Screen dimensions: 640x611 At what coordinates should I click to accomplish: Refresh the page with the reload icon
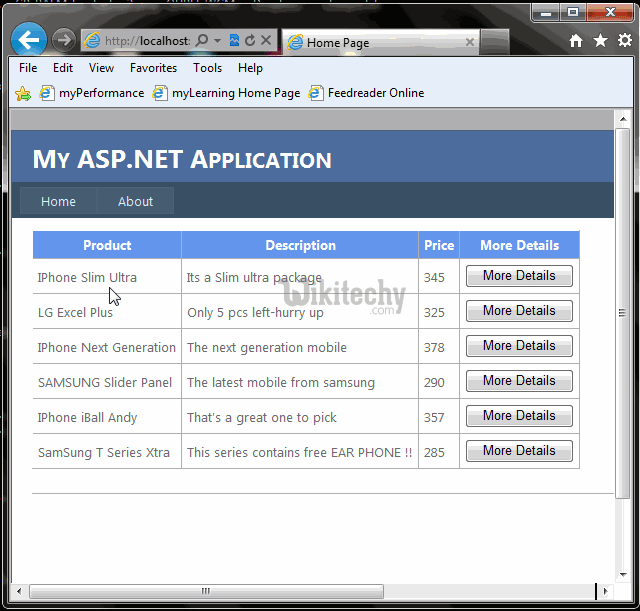(250, 41)
